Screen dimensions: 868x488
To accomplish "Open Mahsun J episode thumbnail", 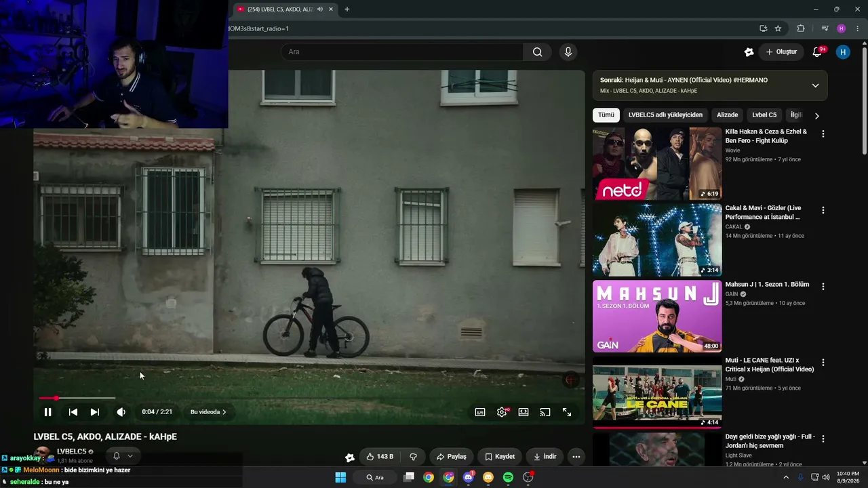I will click(657, 317).
